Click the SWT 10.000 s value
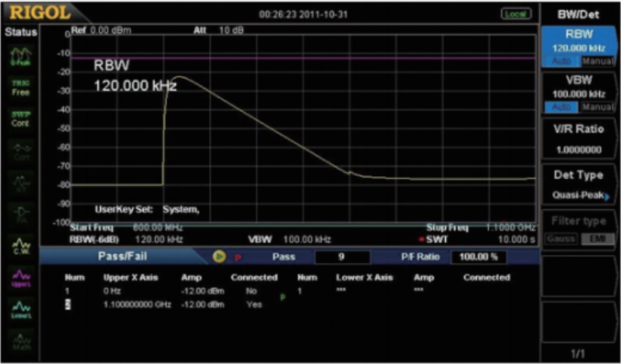 click(516, 239)
